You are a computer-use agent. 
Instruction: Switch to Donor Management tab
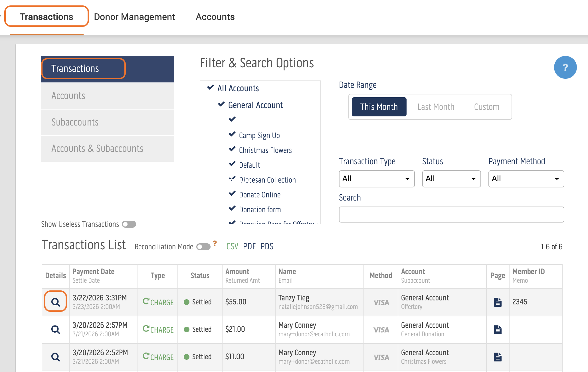click(x=134, y=17)
